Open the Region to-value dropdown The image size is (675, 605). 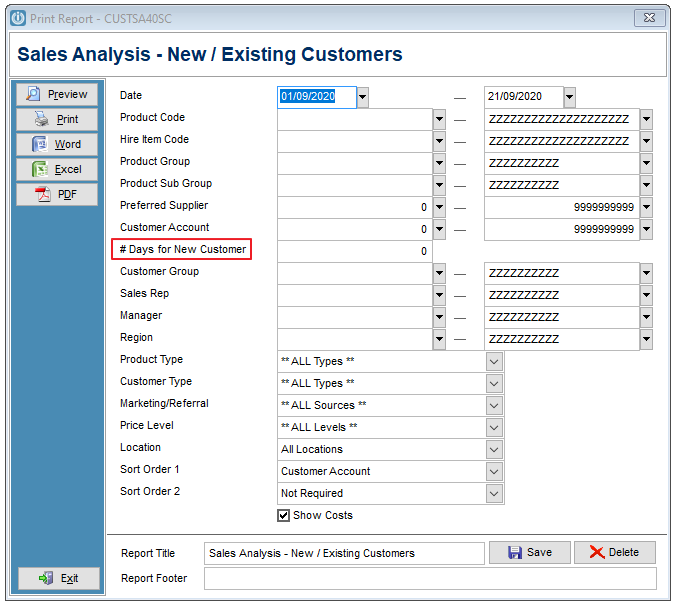[x=646, y=339]
